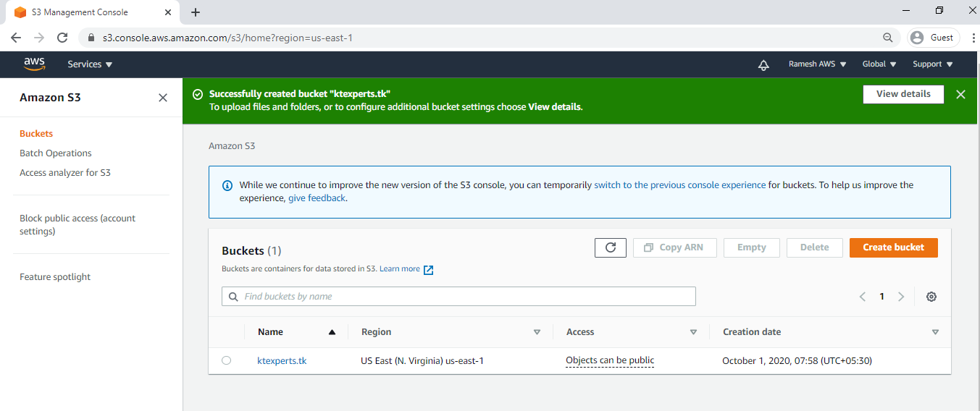Click the site lock icon in address bar

coord(91,38)
